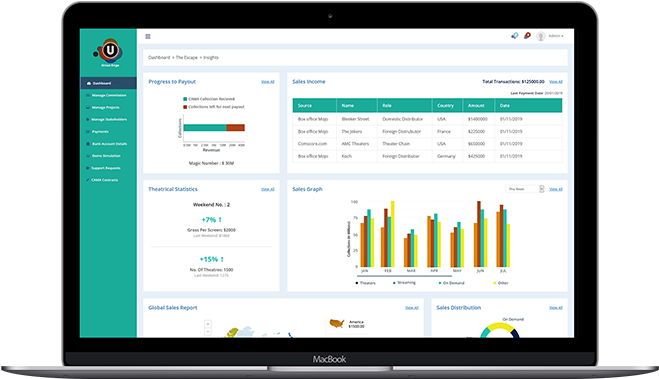The height and width of the screenshot is (379, 659).
Task: Click the $1400000 amount cell
Action: pos(478,119)
